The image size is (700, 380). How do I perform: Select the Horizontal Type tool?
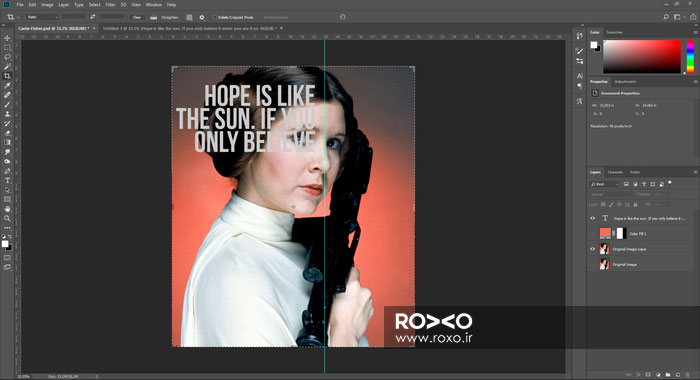[x=7, y=181]
